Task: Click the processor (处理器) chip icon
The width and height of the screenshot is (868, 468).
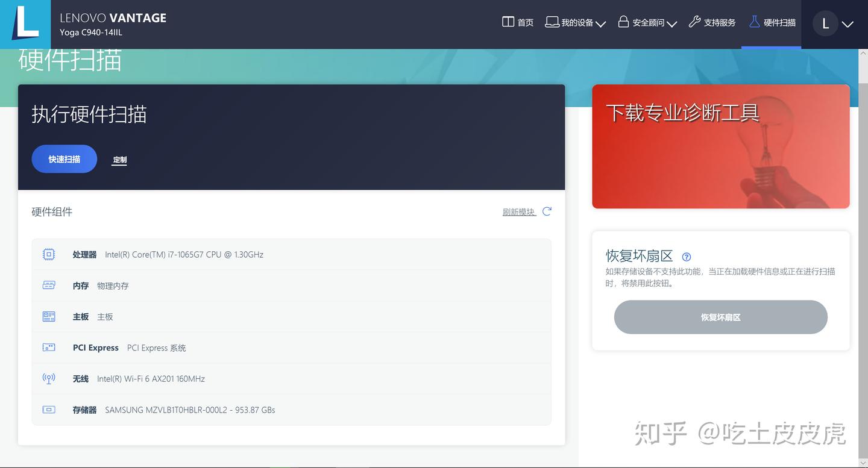Action: point(48,254)
